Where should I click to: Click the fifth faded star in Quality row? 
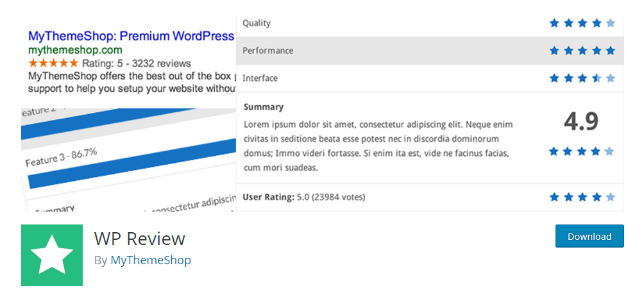[x=611, y=23]
